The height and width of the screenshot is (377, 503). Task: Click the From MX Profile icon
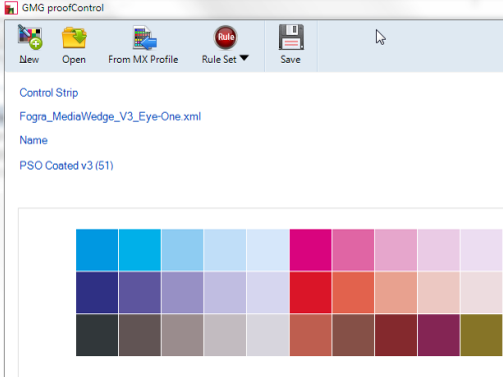[x=144, y=37]
